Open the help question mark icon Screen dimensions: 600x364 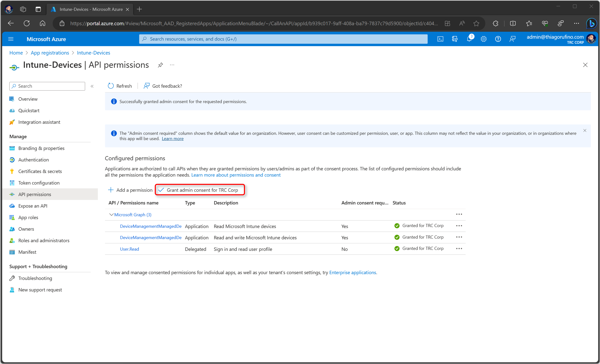click(x=498, y=39)
